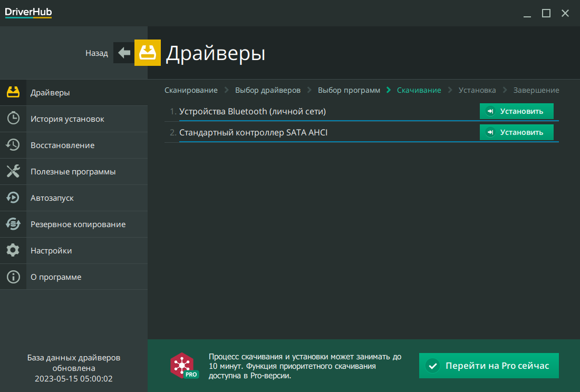The width and height of the screenshot is (580, 392).
Task: Click the Восстановление restore icon
Action: tap(13, 145)
